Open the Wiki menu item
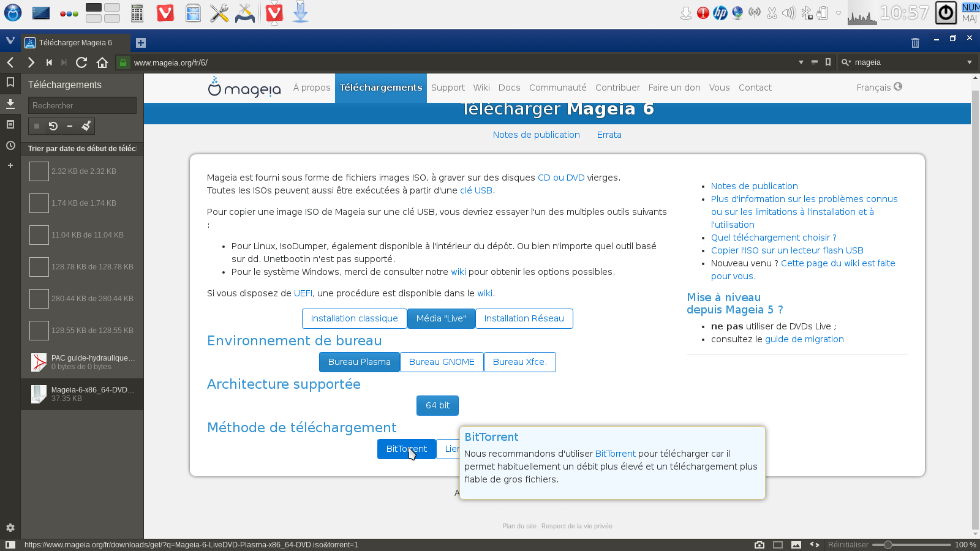Screen dimensions: 980x551 point(481,88)
